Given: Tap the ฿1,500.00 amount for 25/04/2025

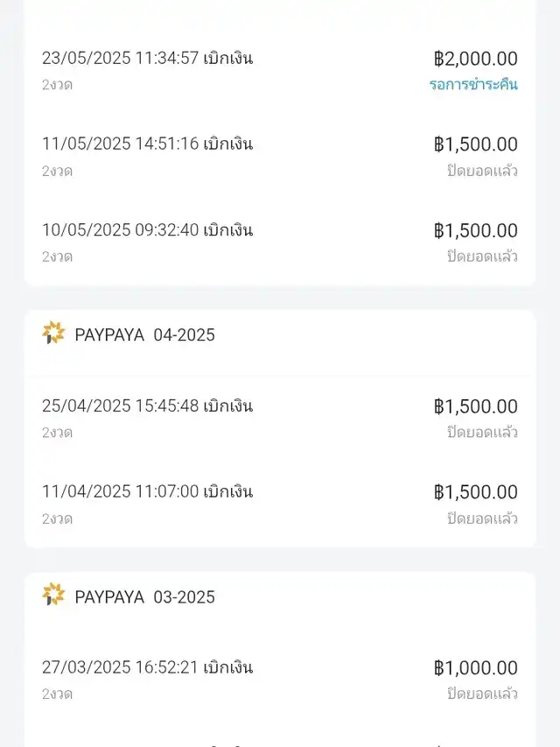Looking at the screenshot, I should (476, 406).
